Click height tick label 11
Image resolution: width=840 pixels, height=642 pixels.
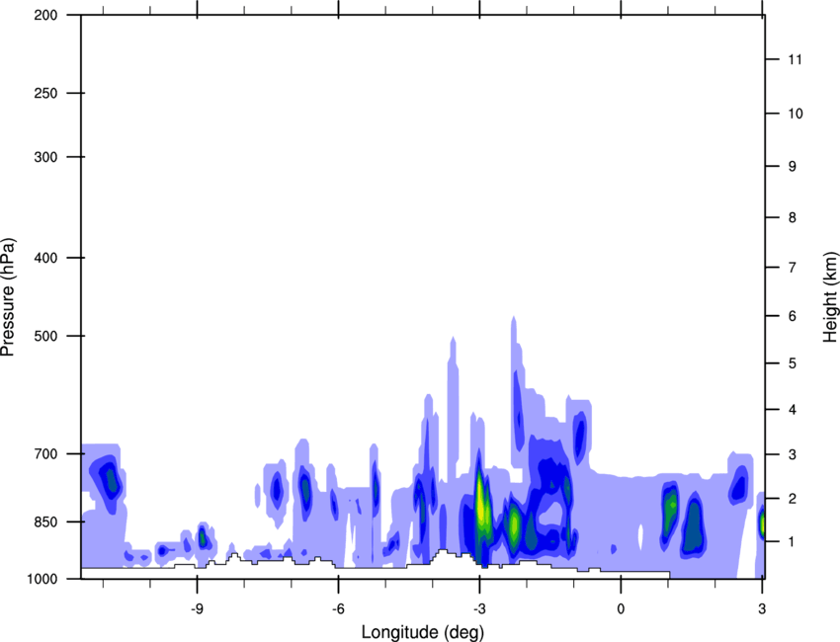coord(796,59)
